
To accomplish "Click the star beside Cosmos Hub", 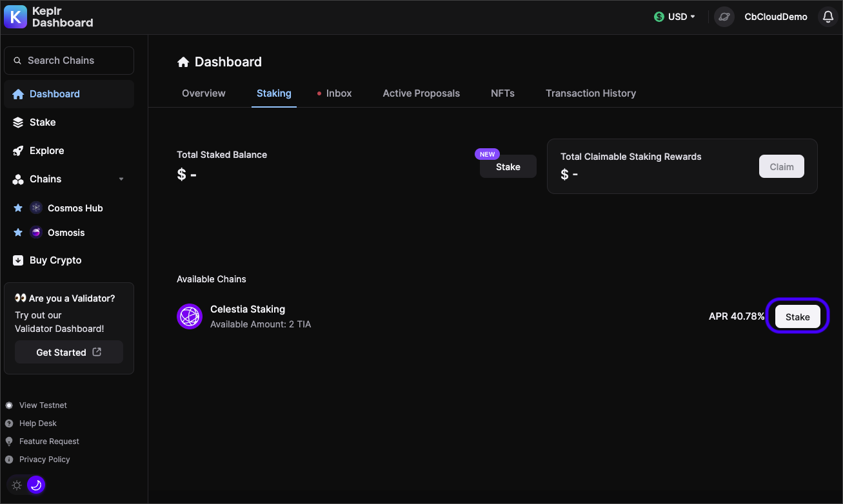I will pyautogui.click(x=18, y=208).
